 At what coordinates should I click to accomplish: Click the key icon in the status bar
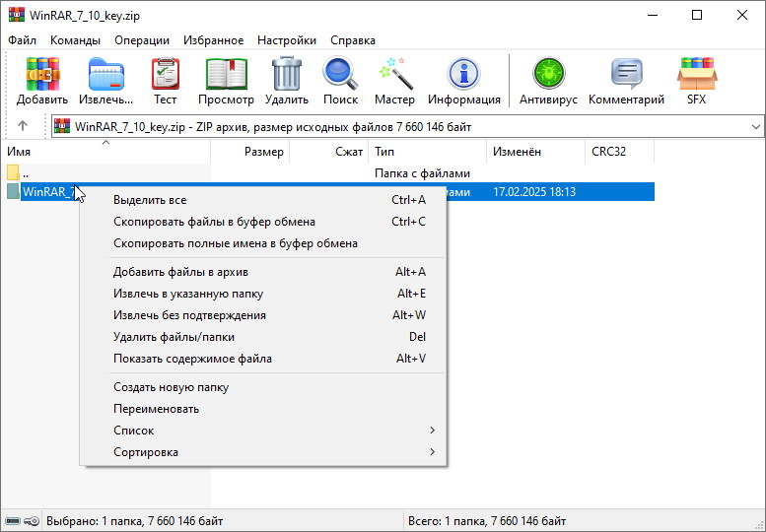tap(32, 521)
